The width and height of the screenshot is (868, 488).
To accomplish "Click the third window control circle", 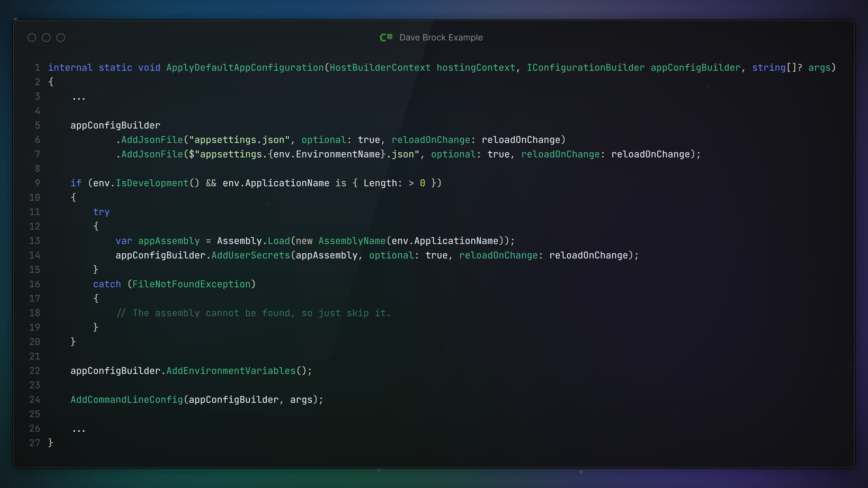I will [x=61, y=38].
